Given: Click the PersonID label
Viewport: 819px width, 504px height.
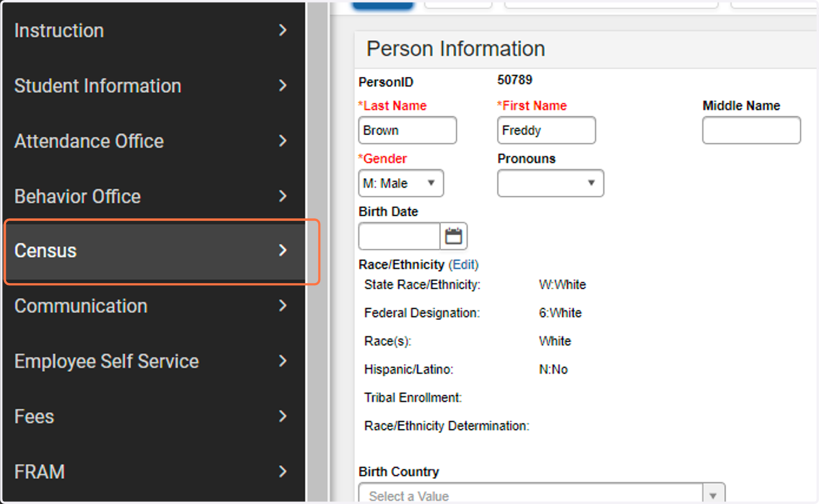Looking at the screenshot, I should 386,82.
